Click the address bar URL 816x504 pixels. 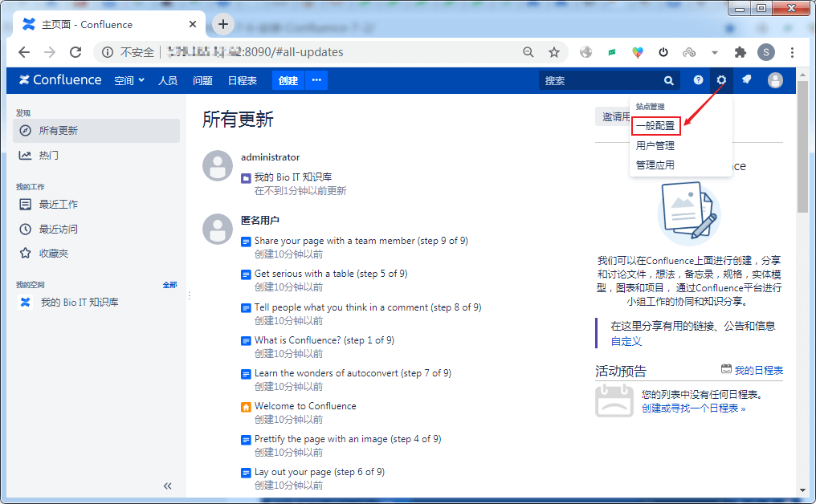[x=255, y=52]
